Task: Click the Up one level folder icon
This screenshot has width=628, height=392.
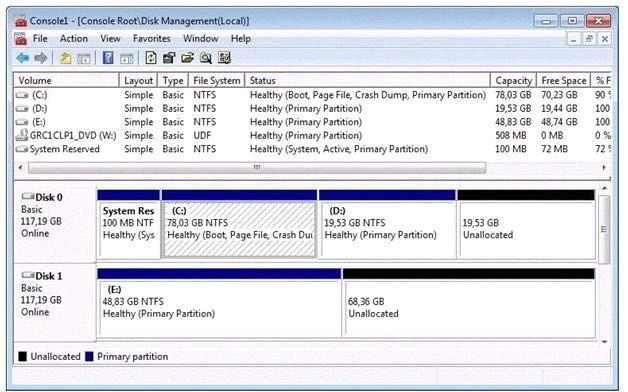Action: [x=65, y=58]
